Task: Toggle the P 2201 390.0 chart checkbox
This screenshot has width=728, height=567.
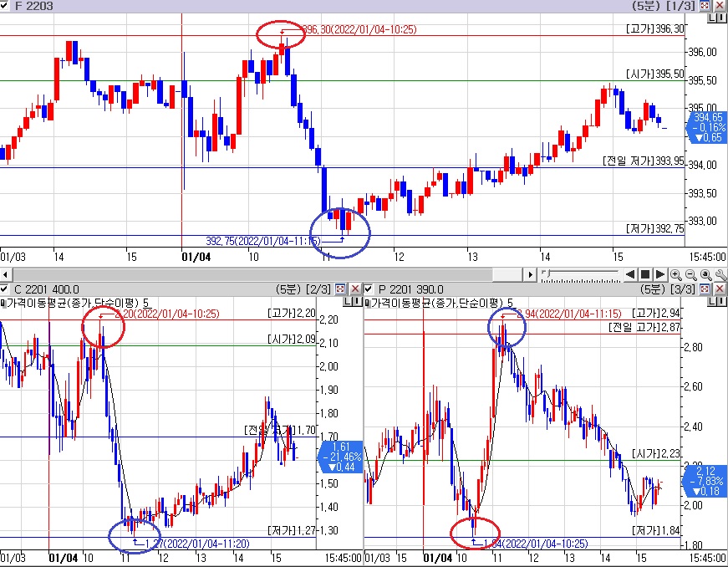Action: [x=369, y=289]
